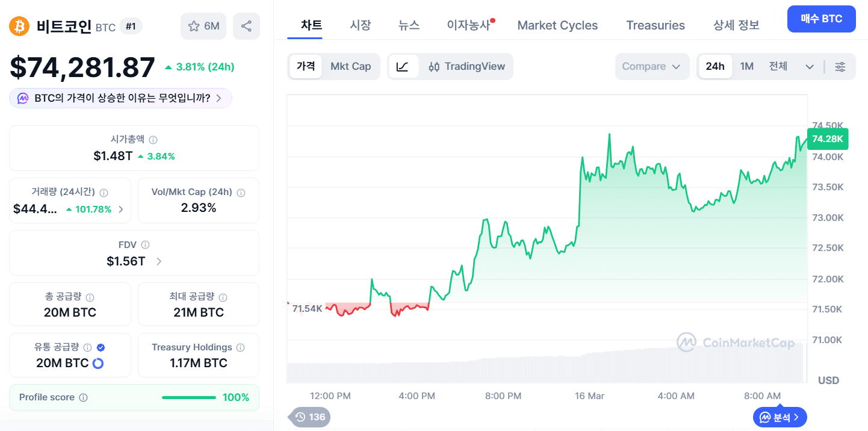This screenshot has width=868, height=431.
Task: Open the 뉴스 tab
Action: 409,25
